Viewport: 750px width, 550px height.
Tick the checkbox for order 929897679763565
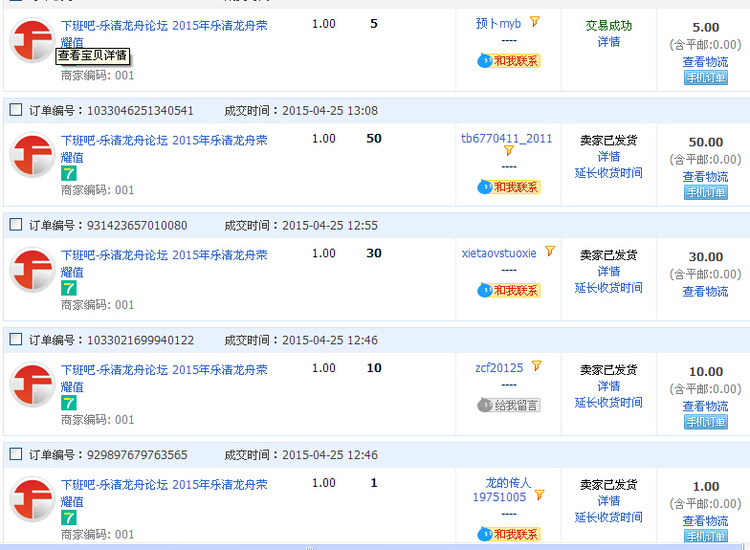[16, 454]
